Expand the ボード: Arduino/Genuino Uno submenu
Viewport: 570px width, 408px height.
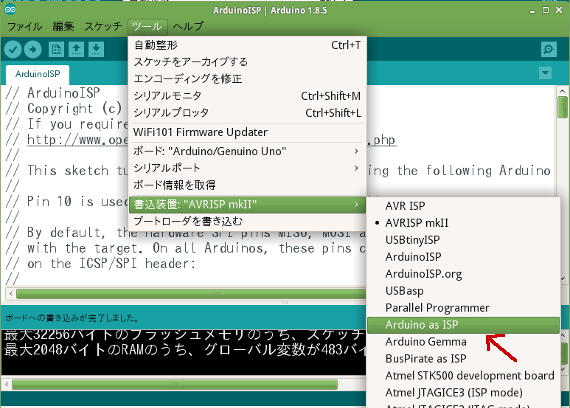click(x=247, y=151)
